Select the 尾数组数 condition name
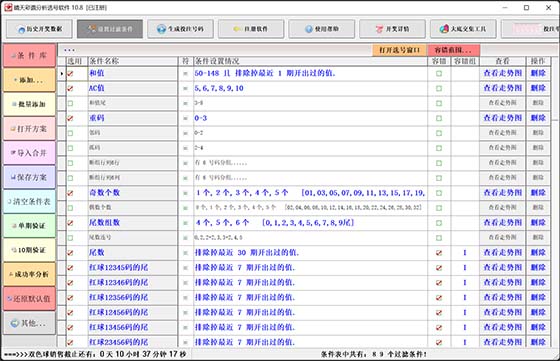 pos(132,223)
